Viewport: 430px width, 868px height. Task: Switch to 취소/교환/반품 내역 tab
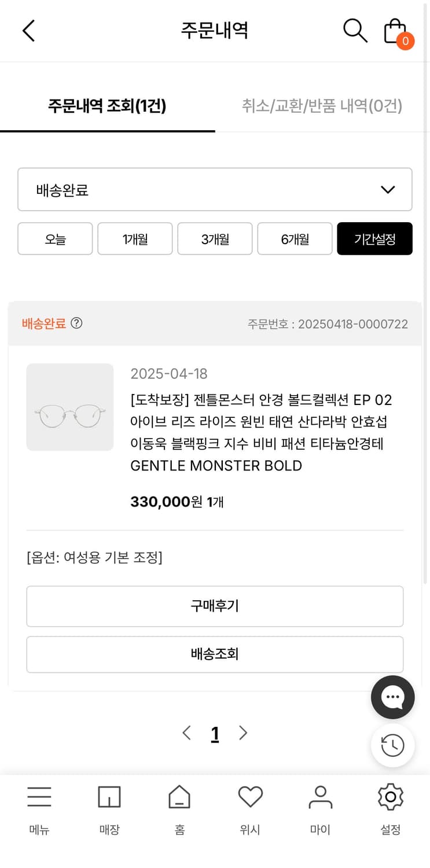(322, 106)
